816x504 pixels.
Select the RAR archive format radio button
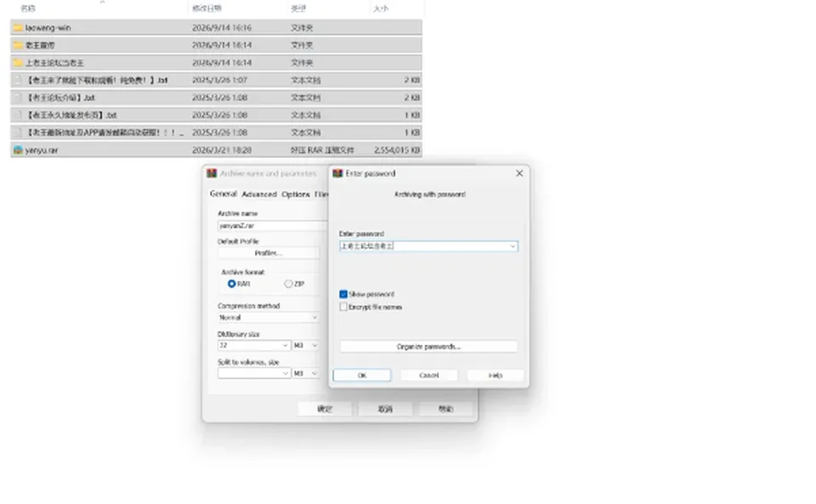pos(231,284)
